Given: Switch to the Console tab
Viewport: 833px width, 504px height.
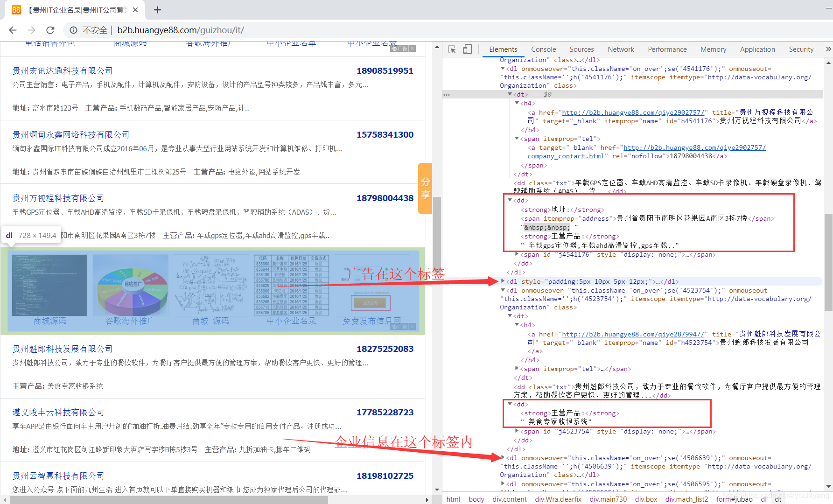Looking at the screenshot, I should (544, 49).
